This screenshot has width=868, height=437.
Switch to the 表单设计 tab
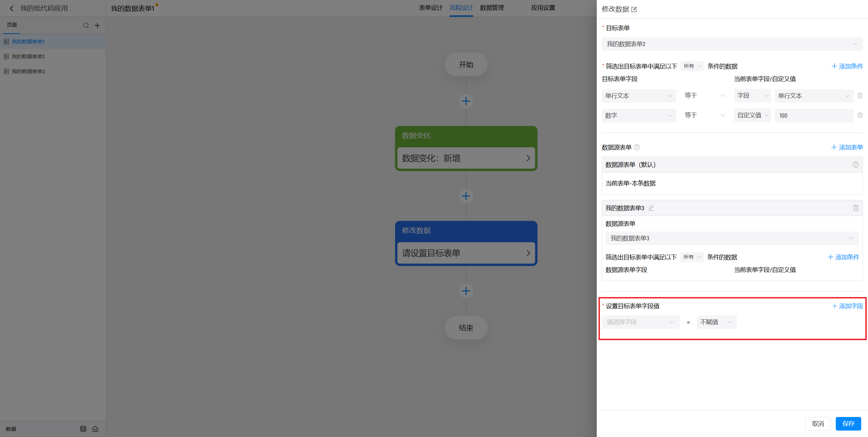point(431,8)
